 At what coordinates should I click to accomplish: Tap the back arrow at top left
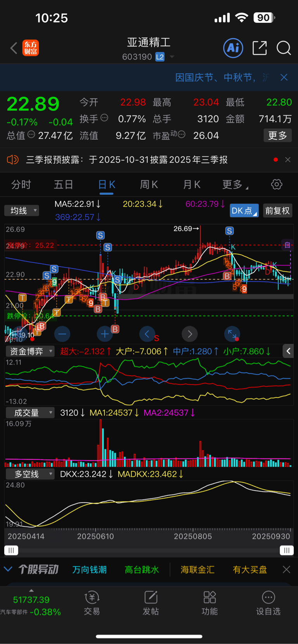14,48
